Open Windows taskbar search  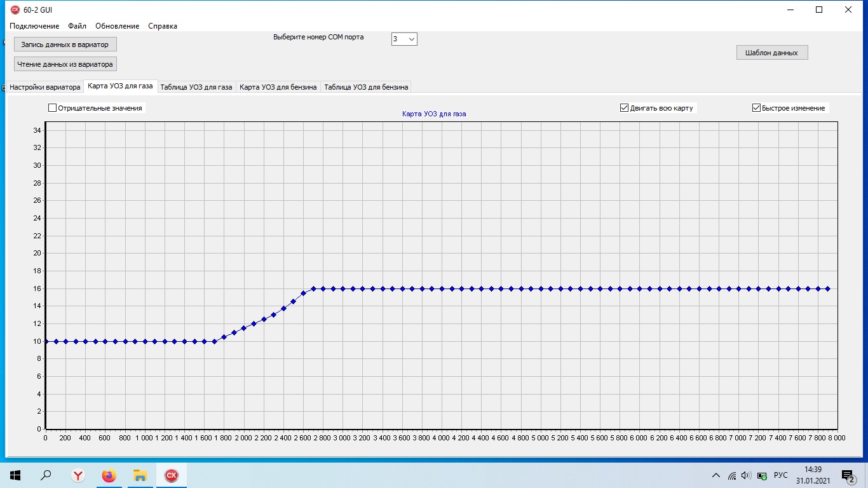click(46, 475)
